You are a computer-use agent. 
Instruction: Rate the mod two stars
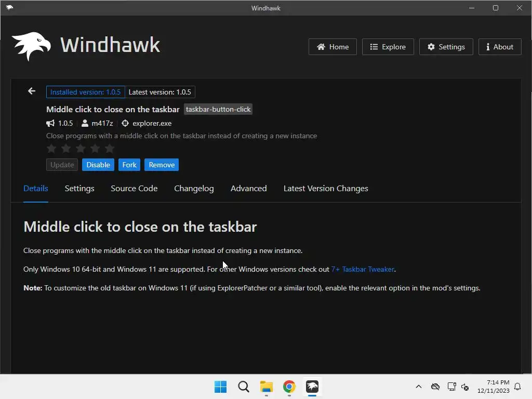tap(66, 148)
